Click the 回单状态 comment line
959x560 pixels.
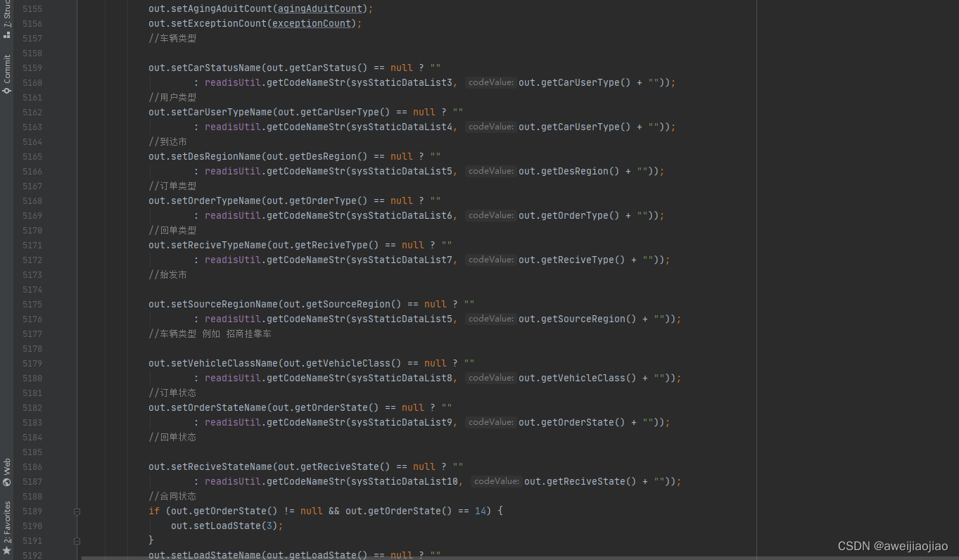point(172,438)
